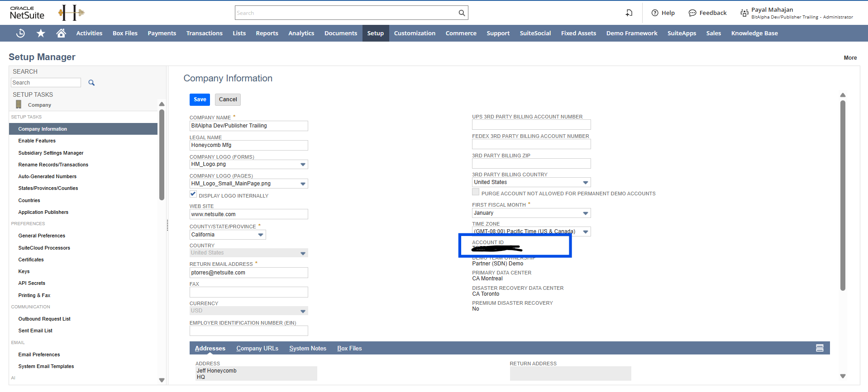868x392 pixels.
Task: Click the Legal Name input field
Action: [248, 145]
